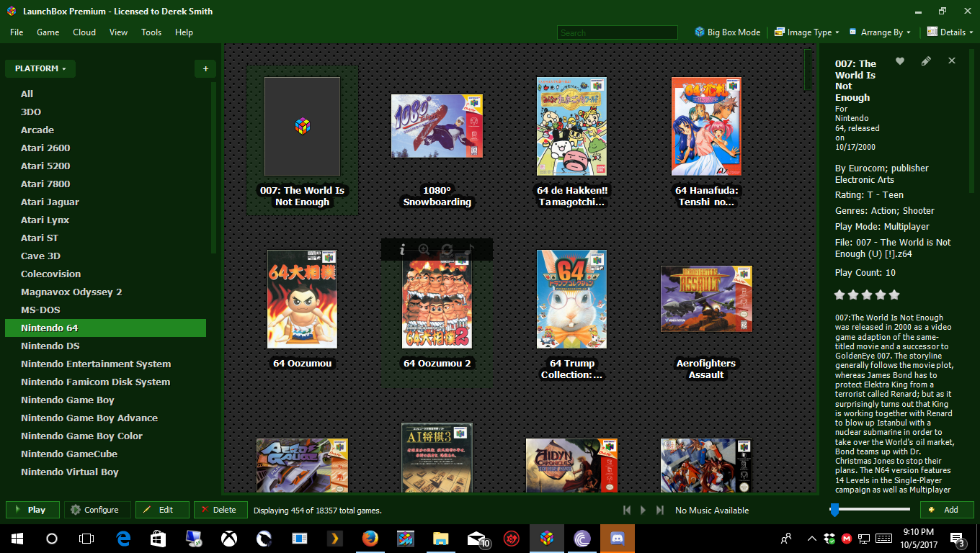The width and height of the screenshot is (980, 553).
Task: Open the Cloud menu
Action: 84,32
